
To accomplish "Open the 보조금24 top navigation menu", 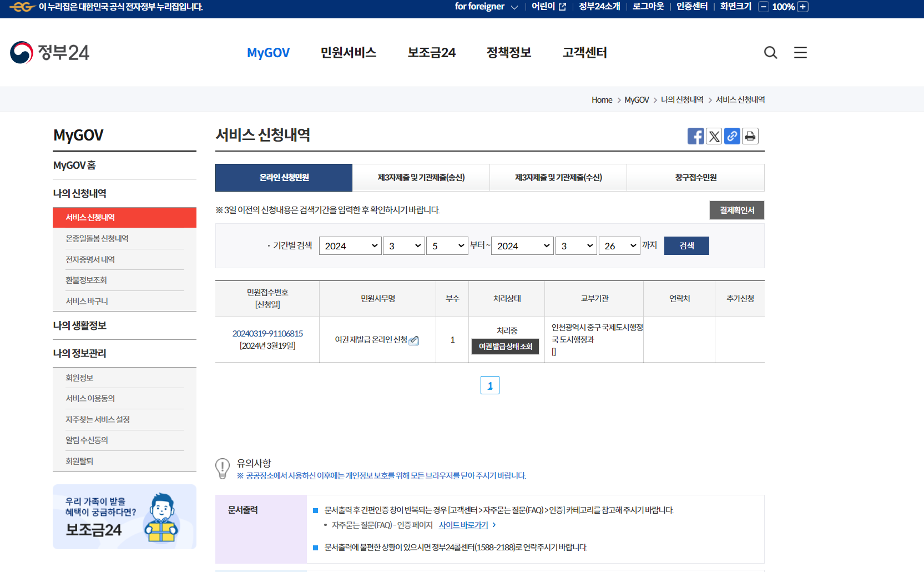I will click(432, 52).
